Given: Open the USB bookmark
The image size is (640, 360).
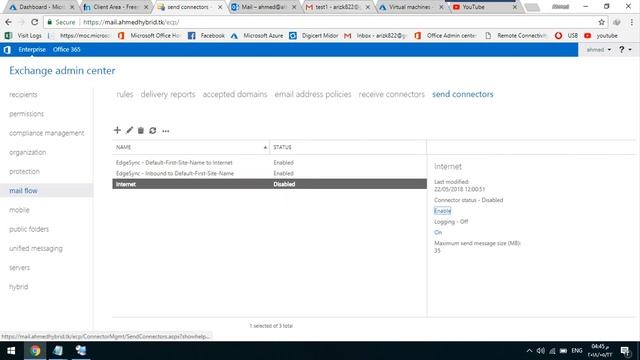Looking at the screenshot, I should pyautogui.click(x=567, y=36).
